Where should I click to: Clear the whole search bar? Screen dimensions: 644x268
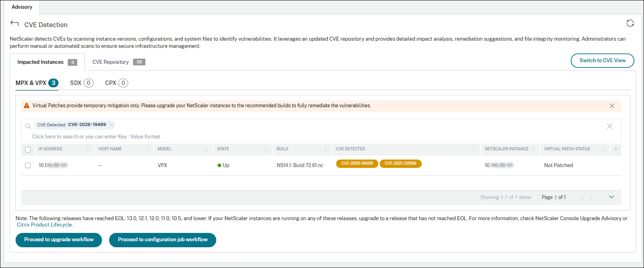609,126
